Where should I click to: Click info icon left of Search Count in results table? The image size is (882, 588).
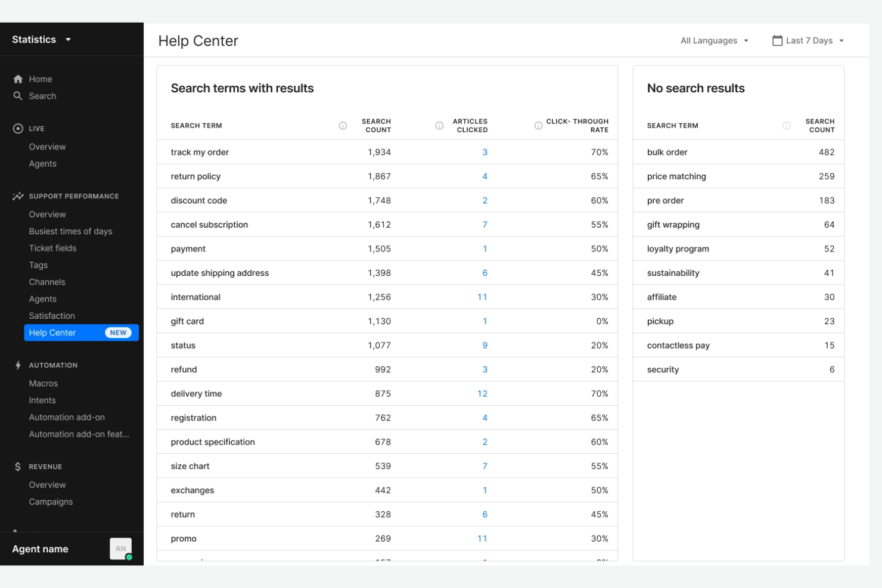[343, 126]
